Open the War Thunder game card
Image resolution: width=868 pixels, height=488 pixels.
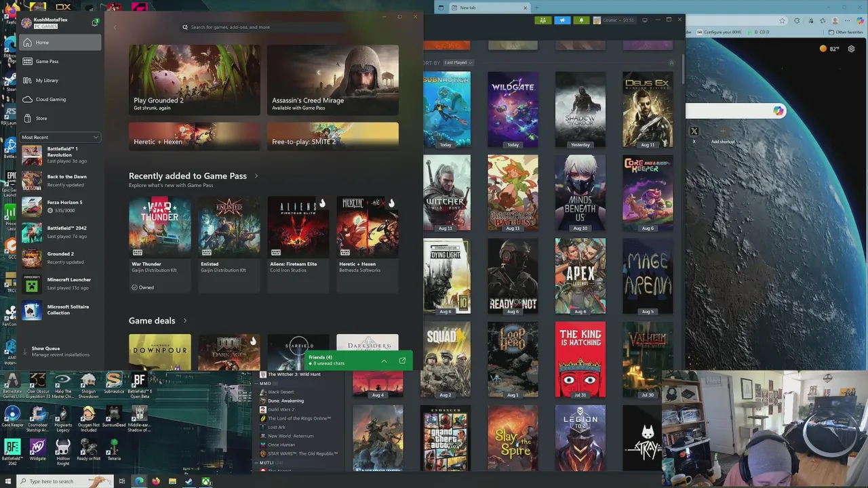coord(160,244)
